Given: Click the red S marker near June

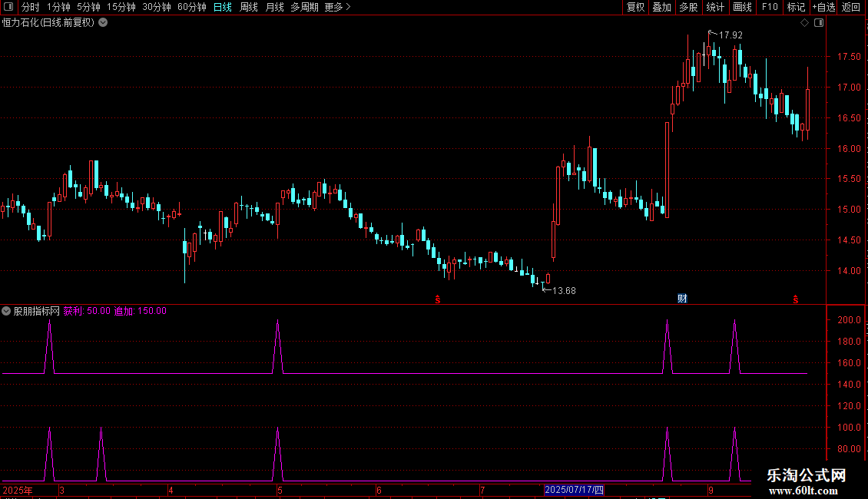Looking at the screenshot, I should (438, 299).
